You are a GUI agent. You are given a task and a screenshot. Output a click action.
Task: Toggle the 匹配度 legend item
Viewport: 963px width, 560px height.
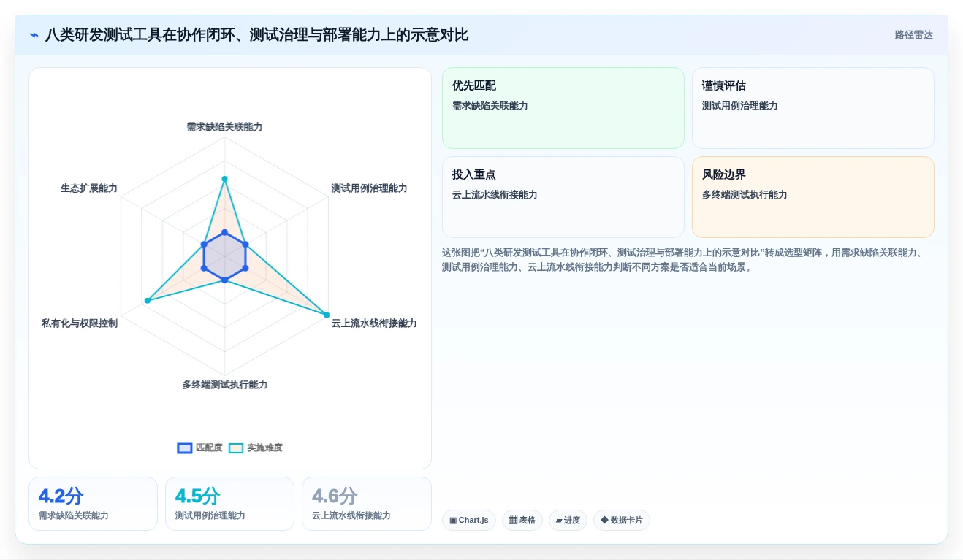tap(199, 448)
